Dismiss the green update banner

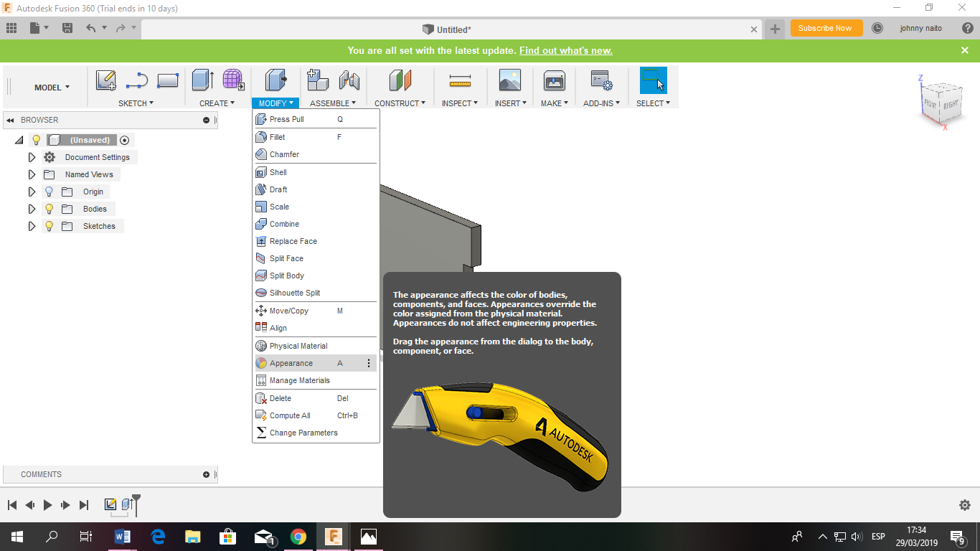coord(965,50)
